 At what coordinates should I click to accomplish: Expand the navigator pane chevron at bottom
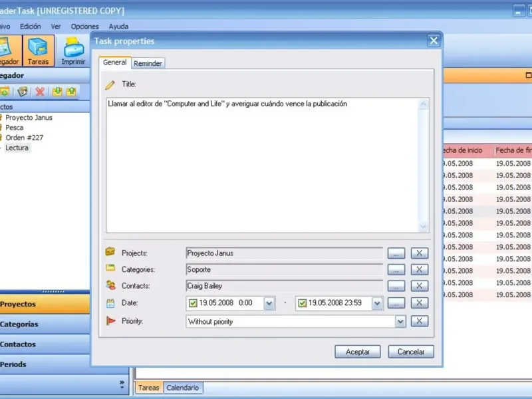coord(122,384)
